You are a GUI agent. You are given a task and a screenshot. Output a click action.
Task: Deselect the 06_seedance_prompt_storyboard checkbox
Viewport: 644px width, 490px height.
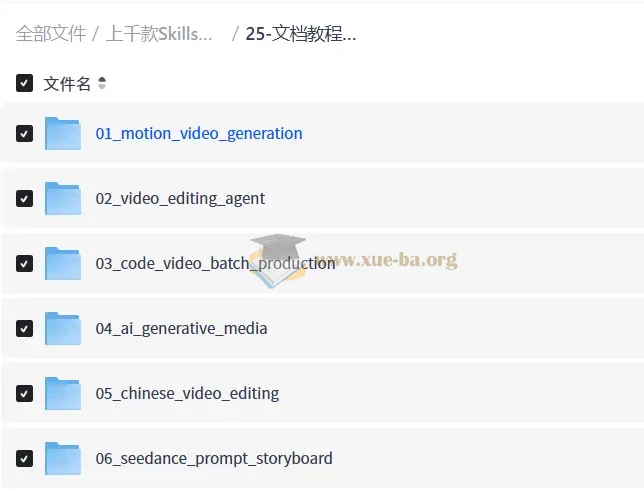24,458
